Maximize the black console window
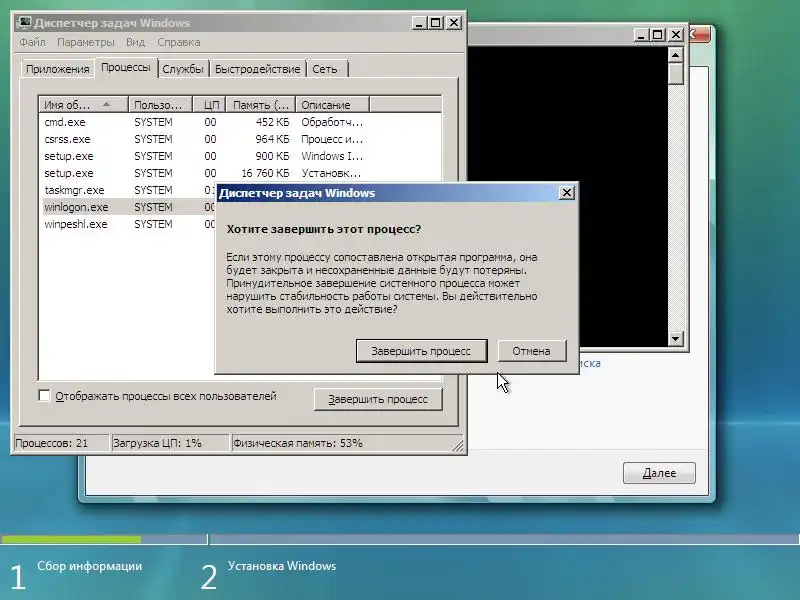 click(x=658, y=35)
